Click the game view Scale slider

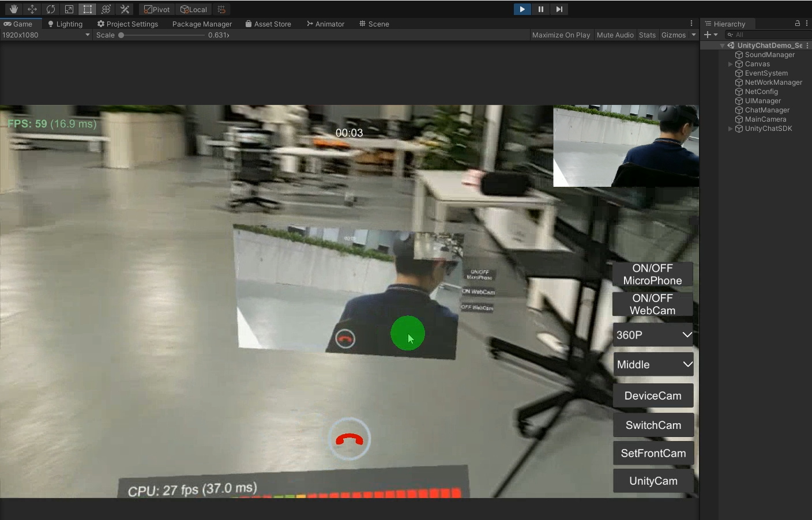point(161,35)
